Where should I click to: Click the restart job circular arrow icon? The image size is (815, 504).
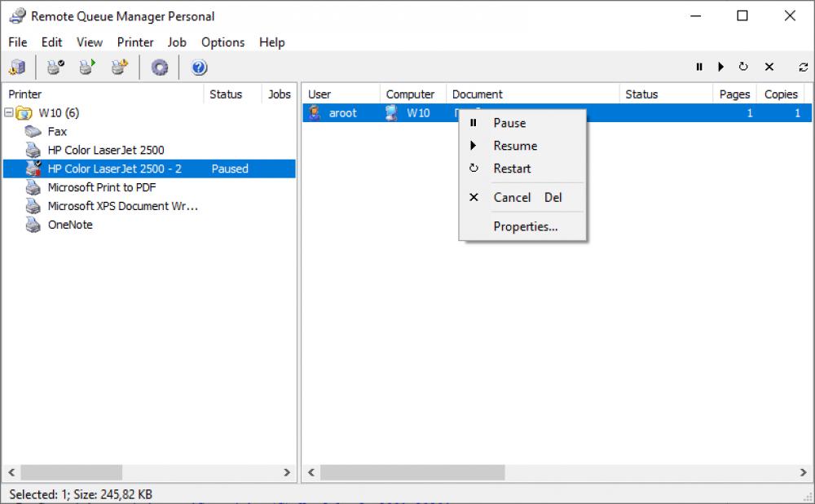point(742,67)
